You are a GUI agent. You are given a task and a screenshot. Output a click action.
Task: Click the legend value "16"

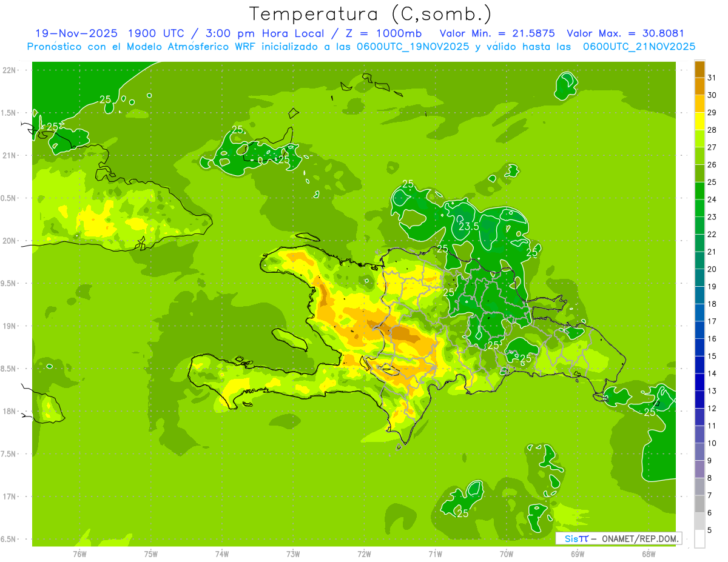click(712, 339)
